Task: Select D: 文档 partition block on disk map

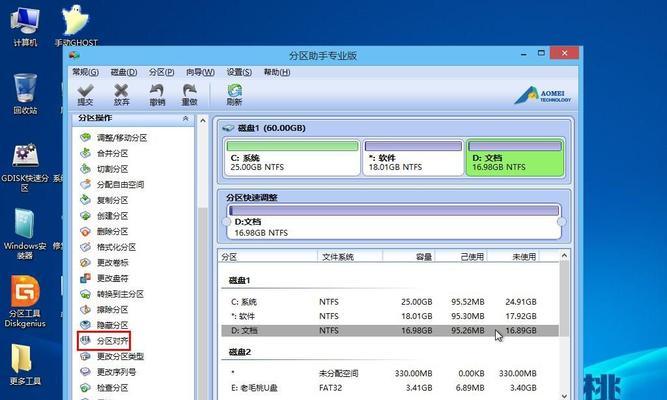Action: point(515,157)
